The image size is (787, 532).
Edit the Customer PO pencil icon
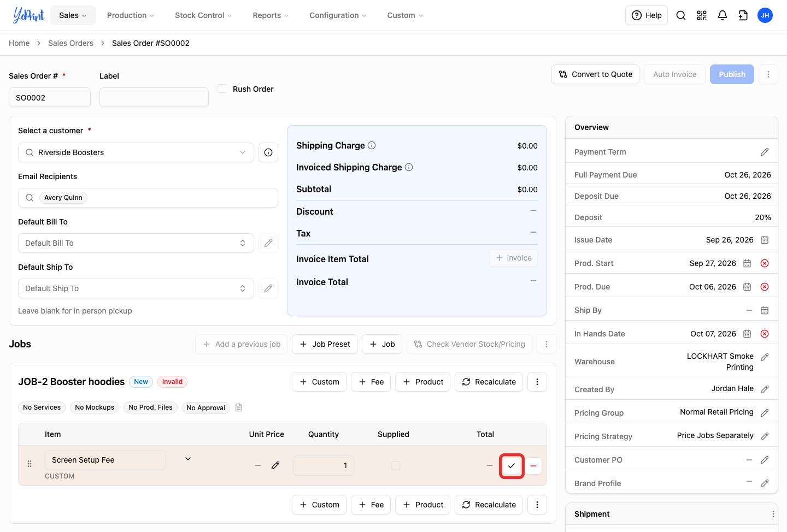click(765, 460)
